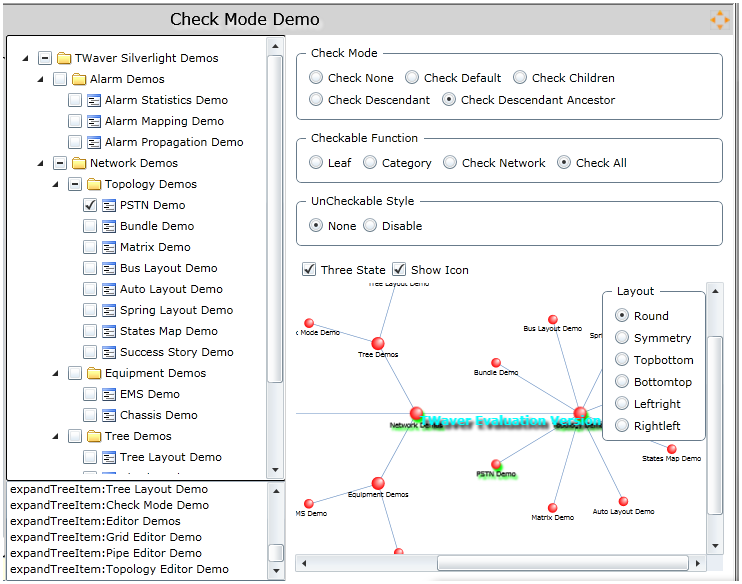The height and width of the screenshot is (584, 742).
Task: Select the PSTN Demo node in graph
Action: coord(496,464)
